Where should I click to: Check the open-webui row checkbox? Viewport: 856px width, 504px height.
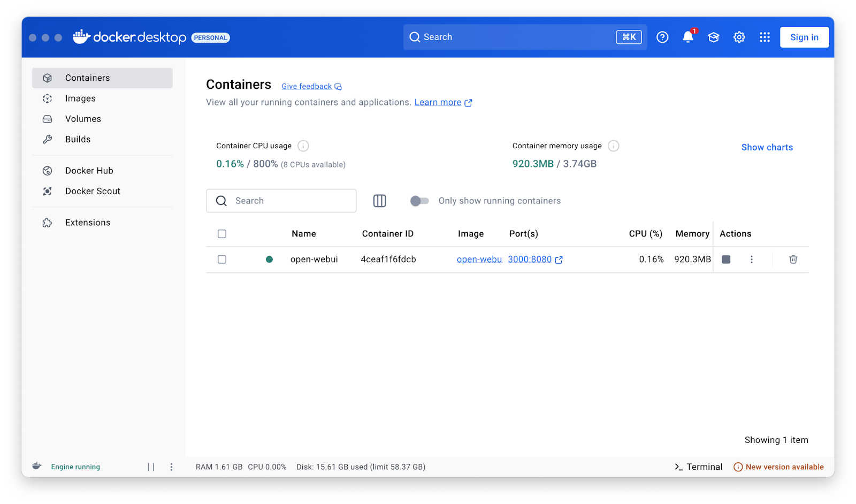(x=222, y=259)
